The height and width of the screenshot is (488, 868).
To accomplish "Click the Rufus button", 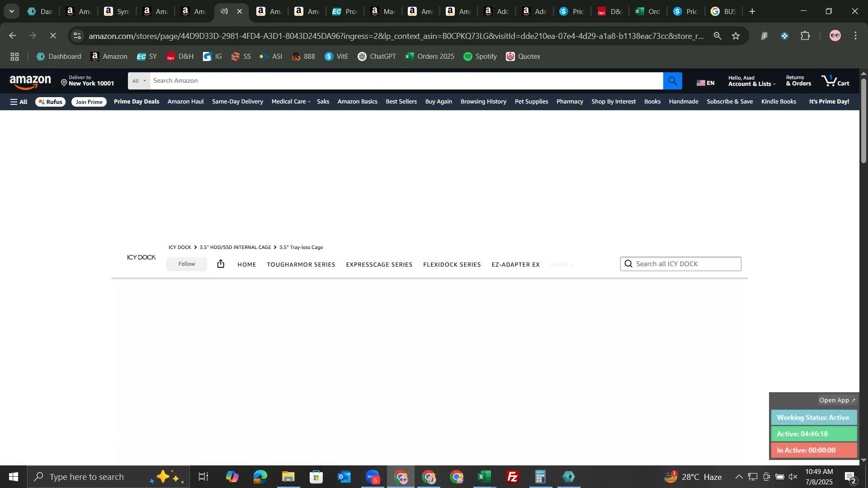I will [50, 102].
